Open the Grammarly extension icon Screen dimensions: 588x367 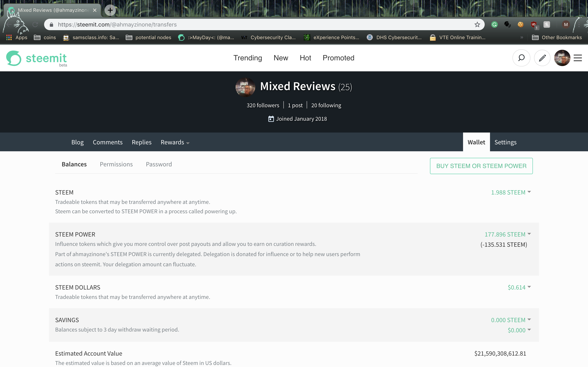[x=494, y=24]
